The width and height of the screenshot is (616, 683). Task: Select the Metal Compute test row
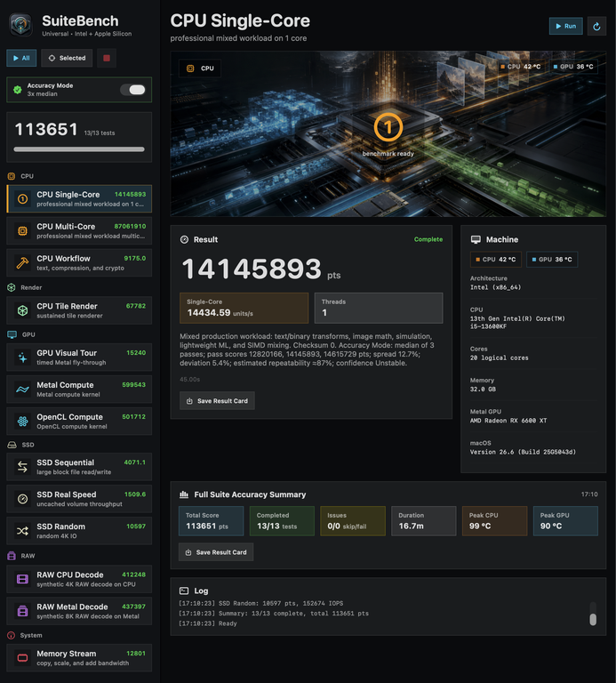coord(79,390)
